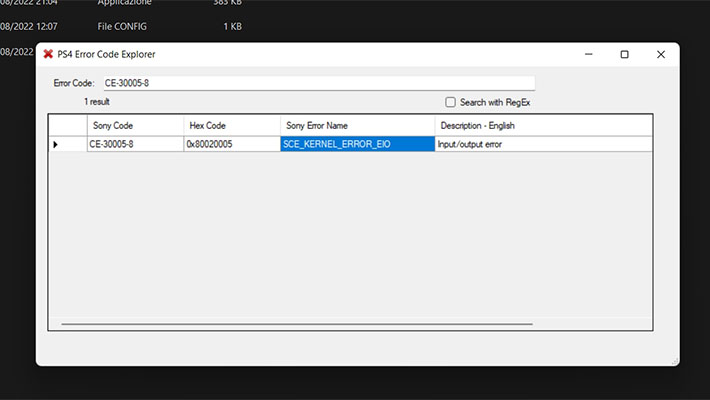Sort by Sony Error Name column header
This screenshot has width=710, height=400.
tap(357, 125)
